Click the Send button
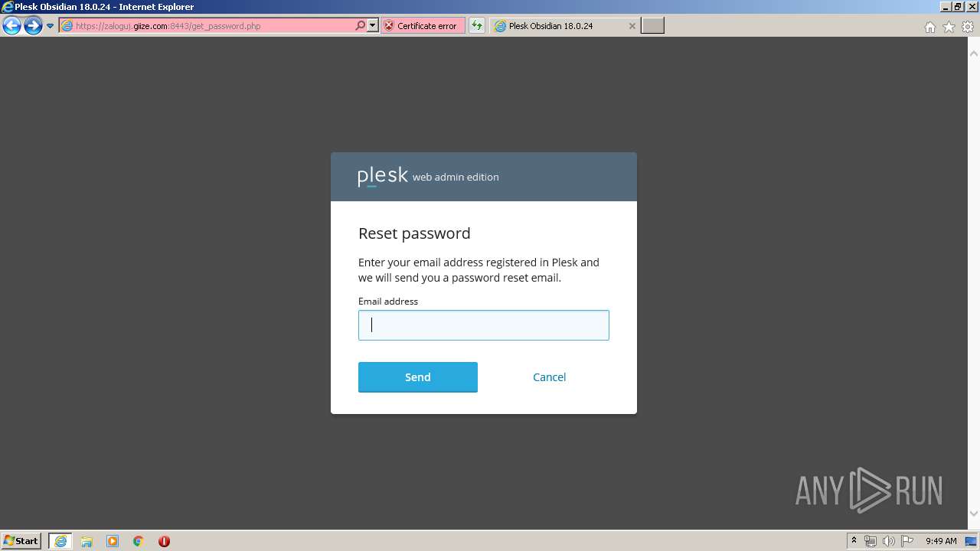 (x=418, y=377)
